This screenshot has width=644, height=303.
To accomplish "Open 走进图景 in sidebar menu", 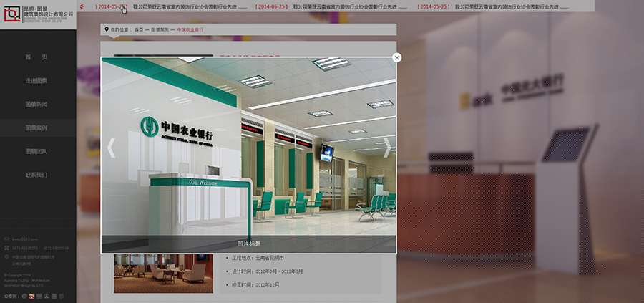I will coord(36,80).
